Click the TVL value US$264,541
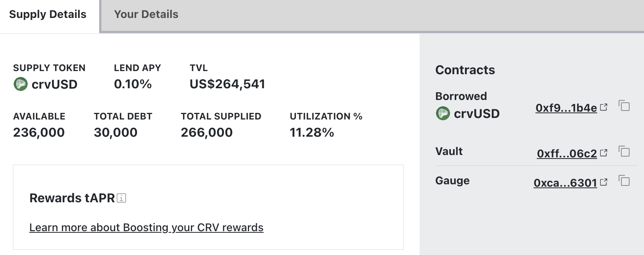 pyautogui.click(x=227, y=84)
